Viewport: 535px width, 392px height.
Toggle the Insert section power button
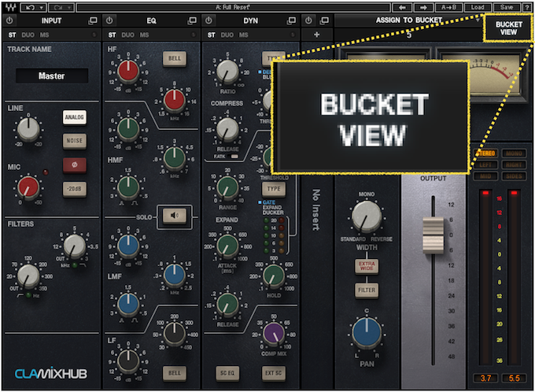[x=308, y=20]
